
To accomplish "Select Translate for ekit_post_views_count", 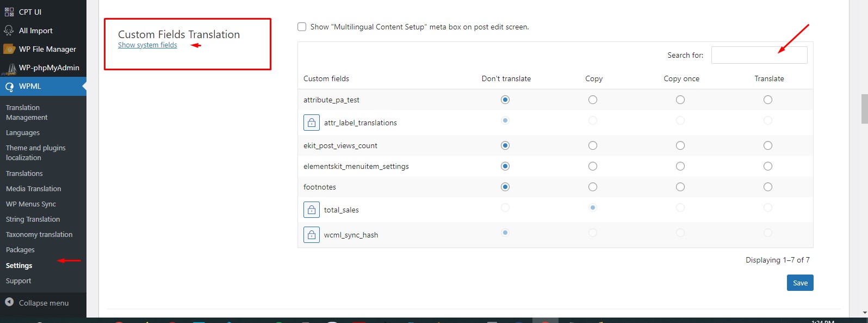I will pos(768,145).
